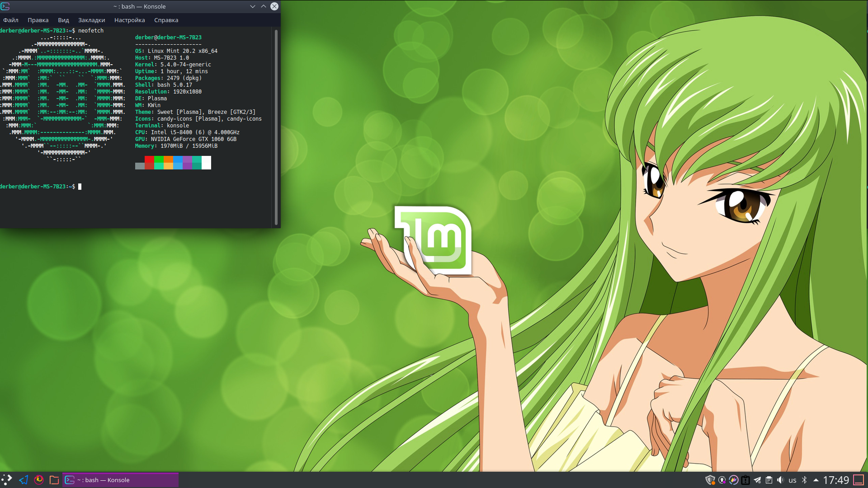Viewport: 868px width, 488px height.
Task: Open the colorful flame tray icon
Action: [734, 480]
